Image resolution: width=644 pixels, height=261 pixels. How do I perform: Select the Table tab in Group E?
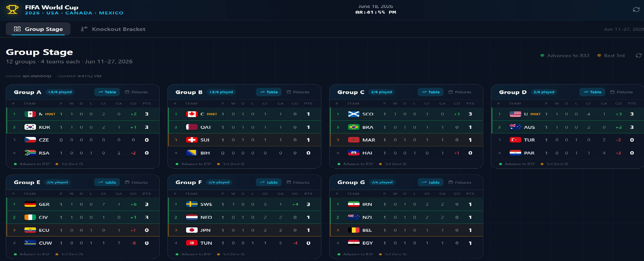point(107,182)
